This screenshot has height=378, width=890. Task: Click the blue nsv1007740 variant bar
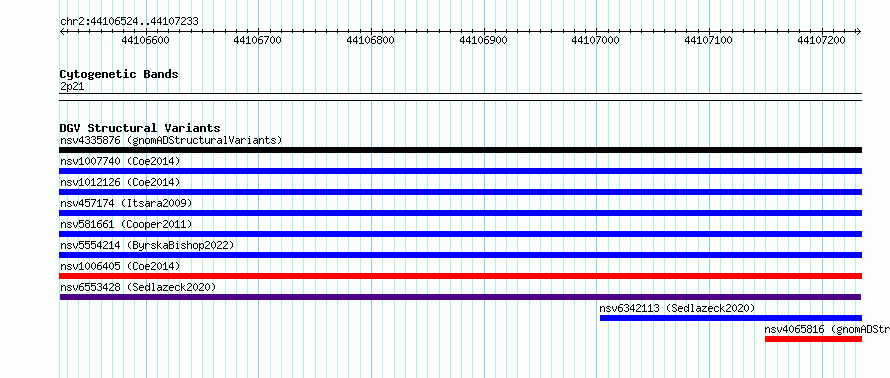click(461, 171)
